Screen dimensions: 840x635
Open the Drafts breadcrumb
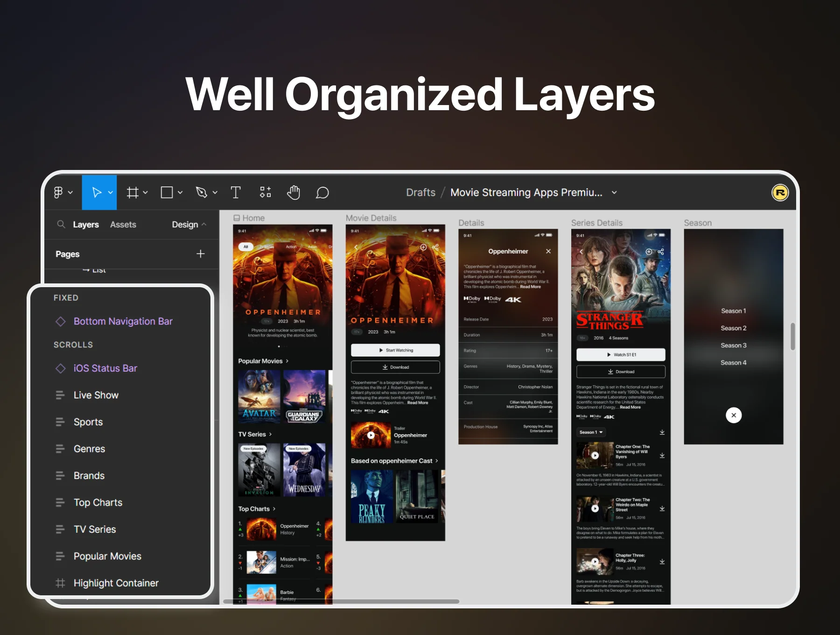coord(420,192)
